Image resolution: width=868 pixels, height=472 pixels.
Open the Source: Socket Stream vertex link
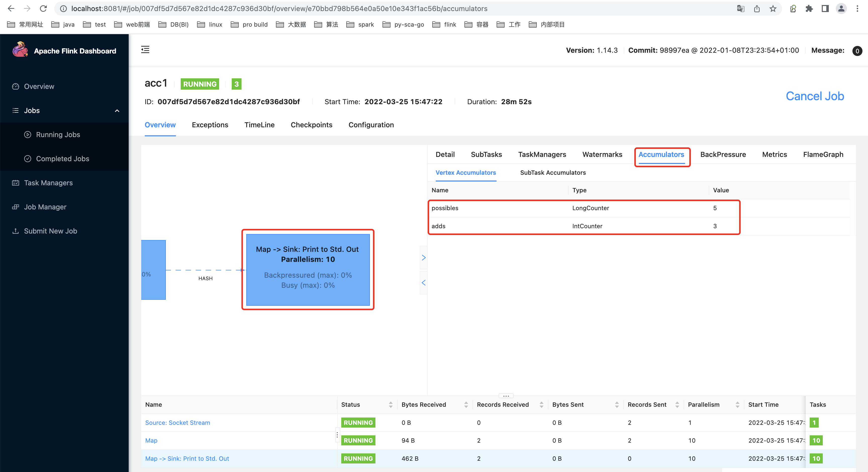point(178,423)
